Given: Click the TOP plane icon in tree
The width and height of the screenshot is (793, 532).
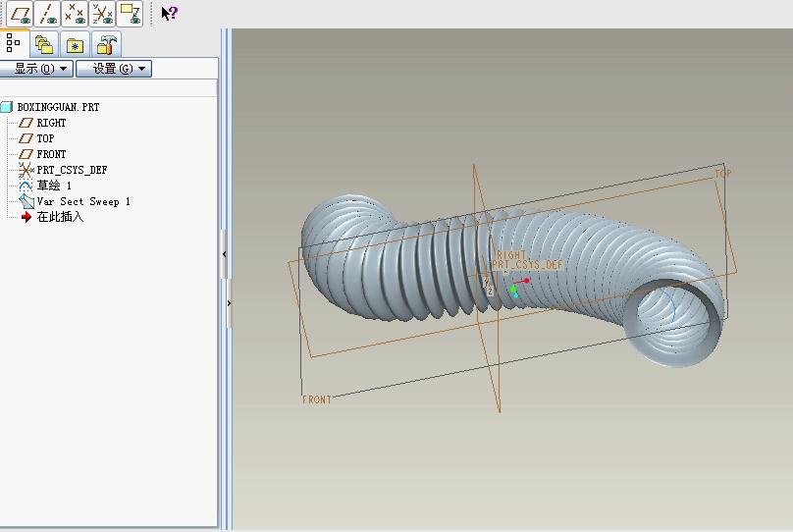Looking at the screenshot, I should tap(26, 138).
